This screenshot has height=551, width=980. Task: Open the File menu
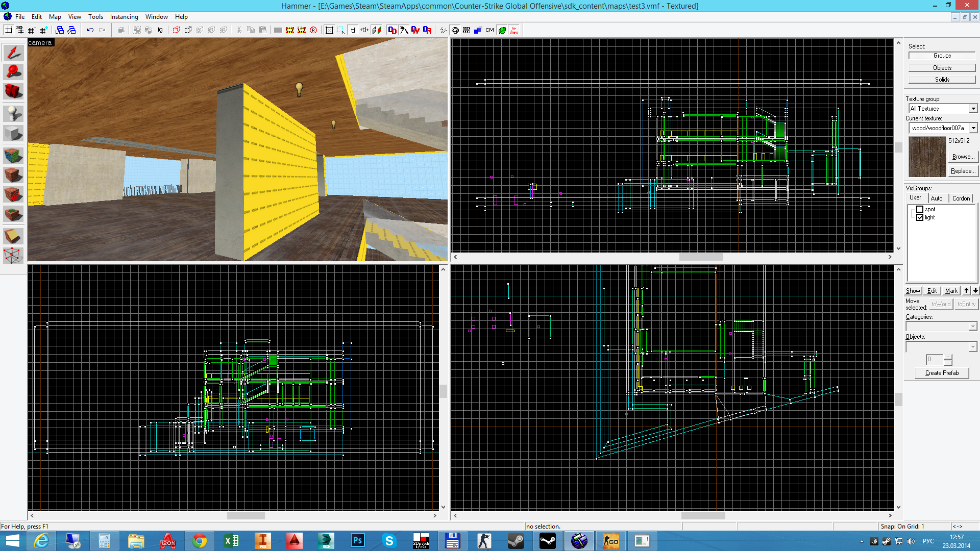(x=20, y=17)
